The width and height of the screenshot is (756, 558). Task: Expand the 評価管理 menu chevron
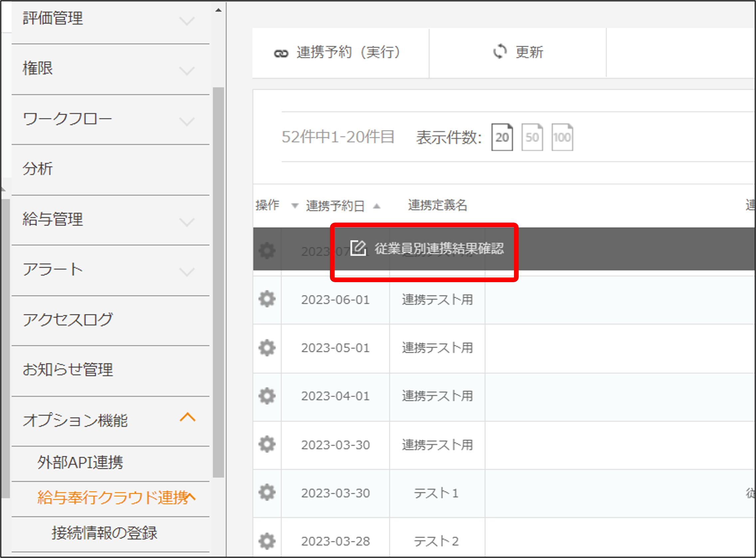point(187,21)
